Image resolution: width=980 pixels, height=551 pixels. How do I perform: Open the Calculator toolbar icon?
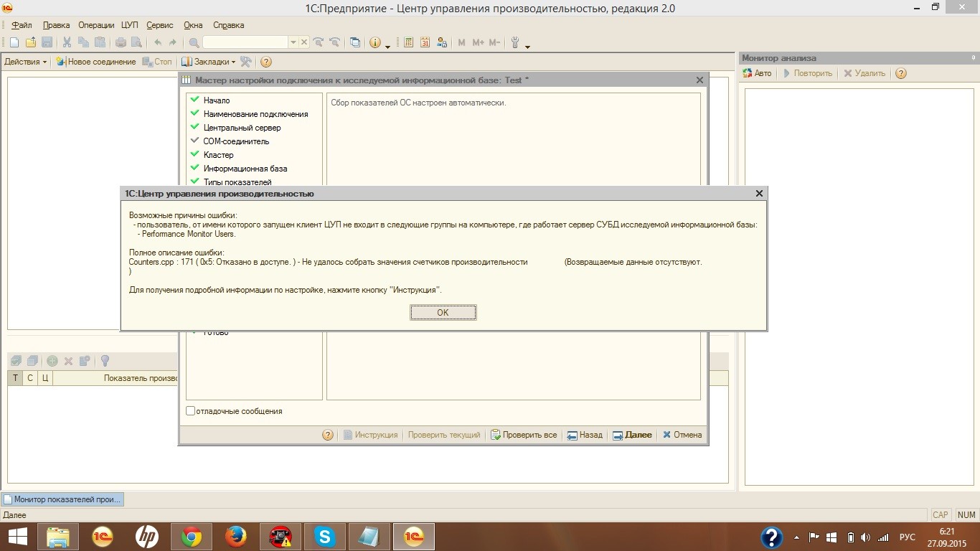(x=409, y=42)
